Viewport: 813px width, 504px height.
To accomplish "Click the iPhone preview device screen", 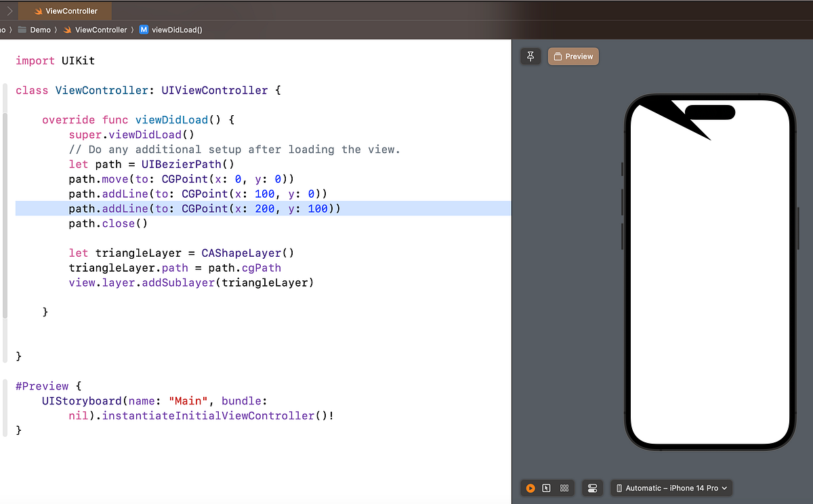I will click(709, 271).
